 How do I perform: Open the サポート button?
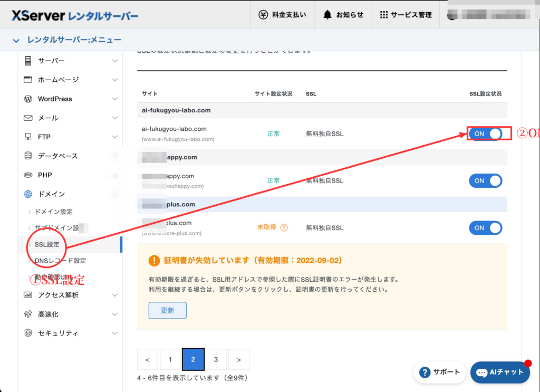(439, 372)
